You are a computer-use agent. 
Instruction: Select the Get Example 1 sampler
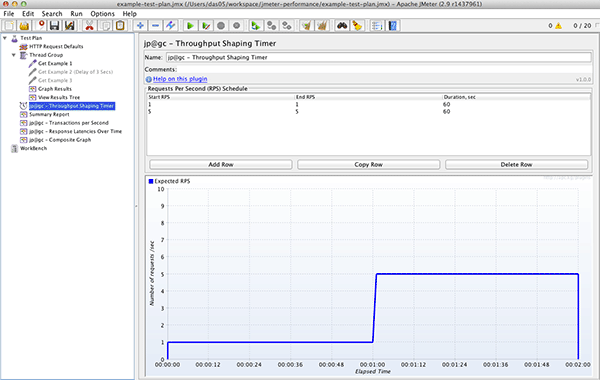[x=55, y=64]
